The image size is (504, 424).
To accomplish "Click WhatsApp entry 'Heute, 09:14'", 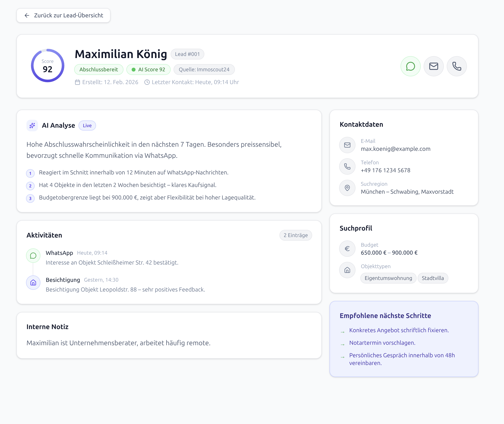I will tap(92, 253).
